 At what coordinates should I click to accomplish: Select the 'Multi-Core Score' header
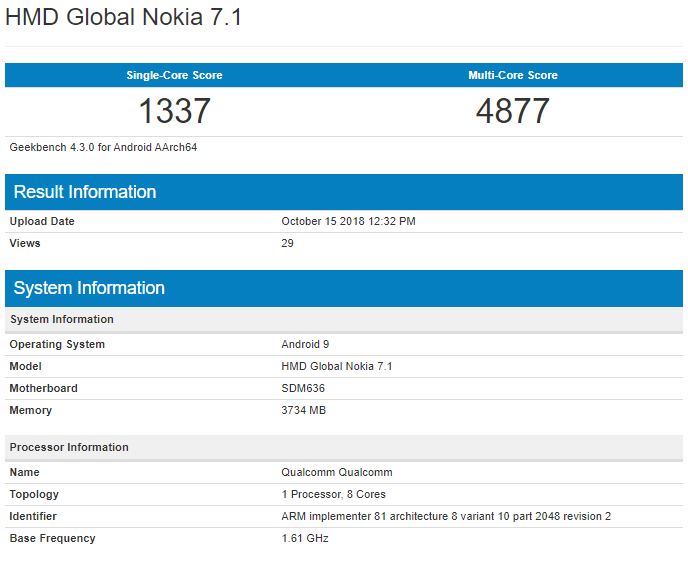pyautogui.click(x=513, y=75)
